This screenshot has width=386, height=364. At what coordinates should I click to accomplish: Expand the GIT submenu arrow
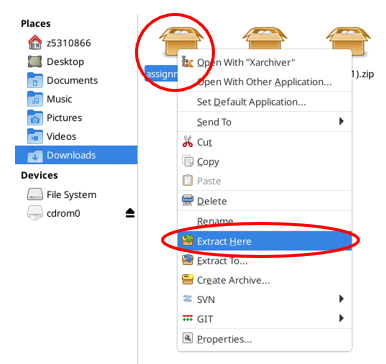pyautogui.click(x=341, y=318)
